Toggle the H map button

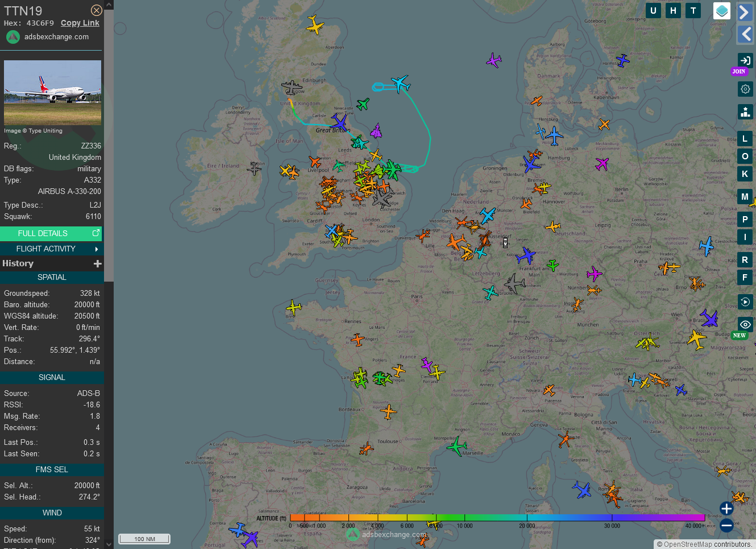[x=673, y=10]
